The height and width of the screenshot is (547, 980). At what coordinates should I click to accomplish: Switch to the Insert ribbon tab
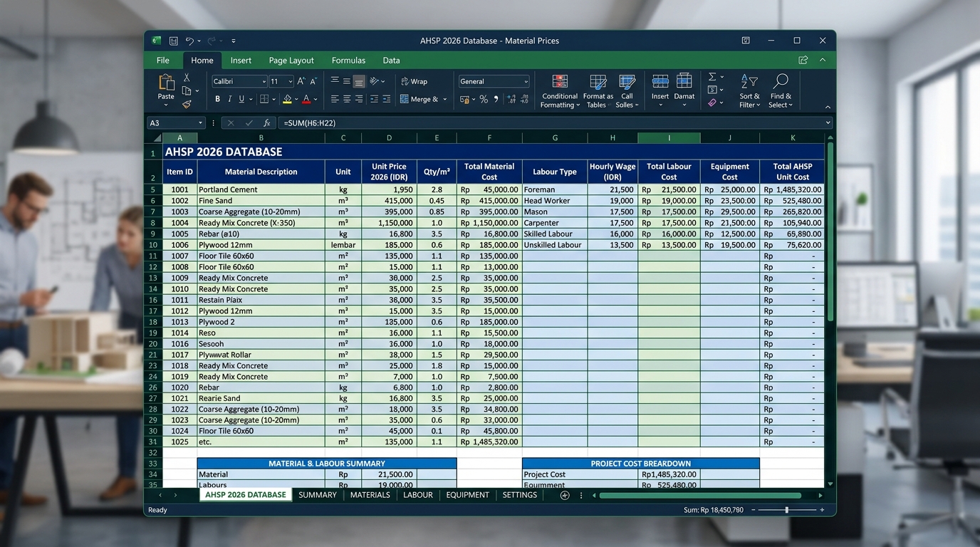tap(241, 61)
